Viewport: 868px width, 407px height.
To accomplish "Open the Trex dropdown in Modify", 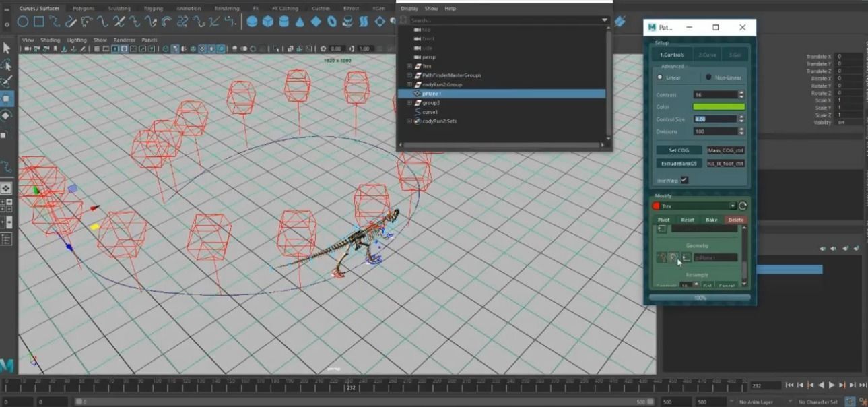I will pos(733,206).
